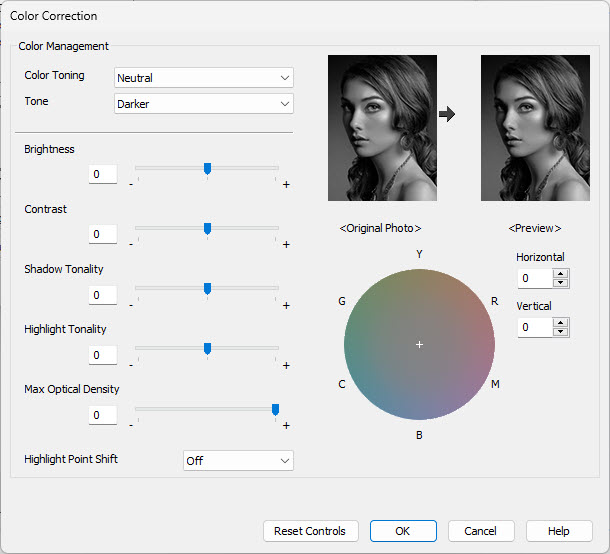The width and height of the screenshot is (610, 554).
Task: Increase Horizontal value with up arrow
Action: pos(560,274)
